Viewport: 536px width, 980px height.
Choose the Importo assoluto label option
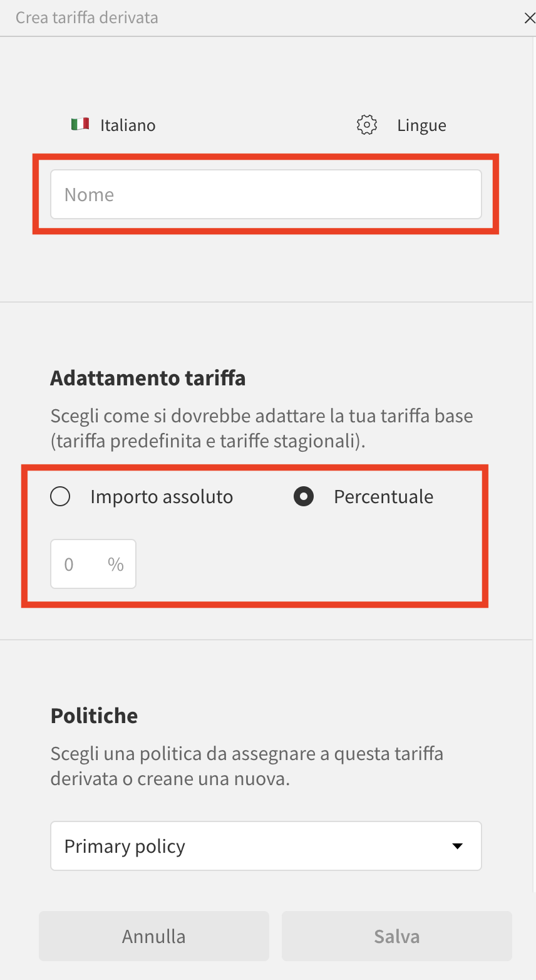pyautogui.click(x=162, y=497)
